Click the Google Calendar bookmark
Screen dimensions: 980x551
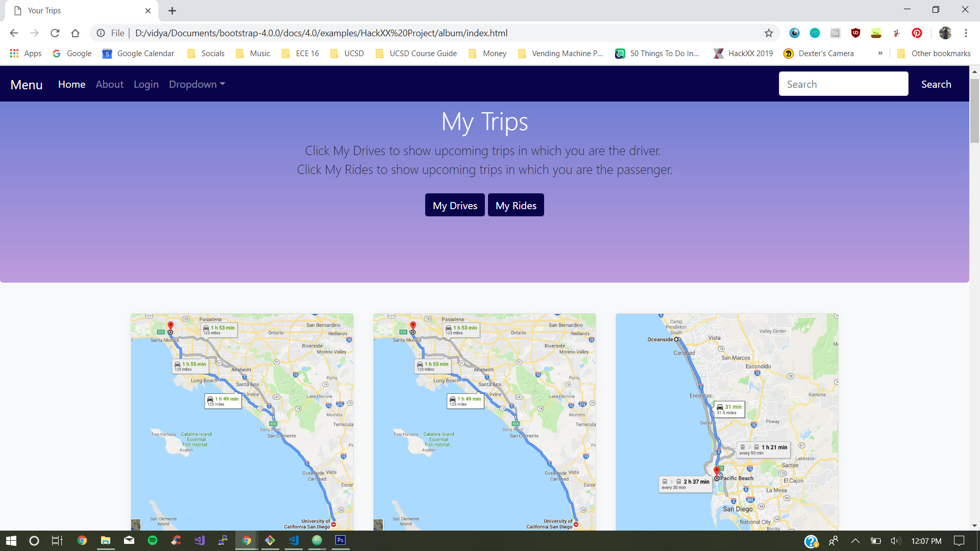pos(138,54)
